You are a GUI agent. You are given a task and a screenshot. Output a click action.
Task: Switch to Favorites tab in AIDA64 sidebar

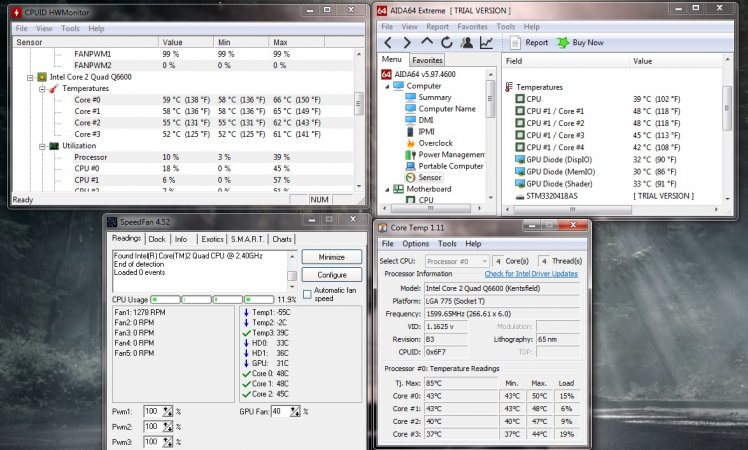click(427, 60)
